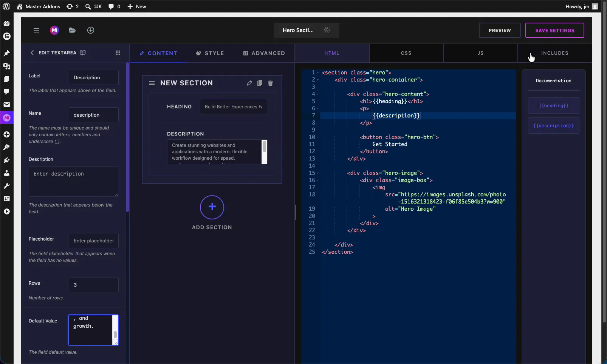This screenshot has width=607, height=364.
Task: Switch to the Content tab
Action: click(x=158, y=53)
